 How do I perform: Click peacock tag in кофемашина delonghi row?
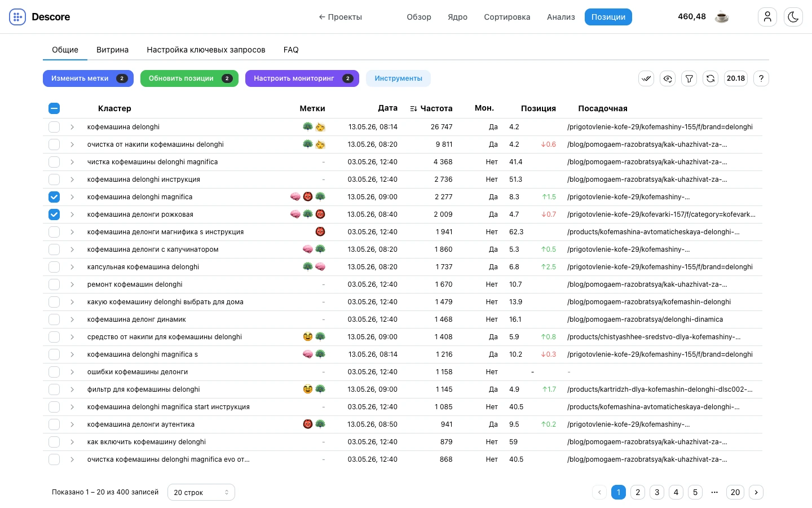point(308,127)
